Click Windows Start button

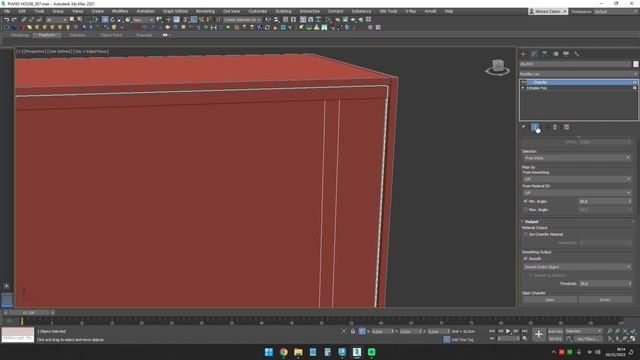(x=269, y=352)
